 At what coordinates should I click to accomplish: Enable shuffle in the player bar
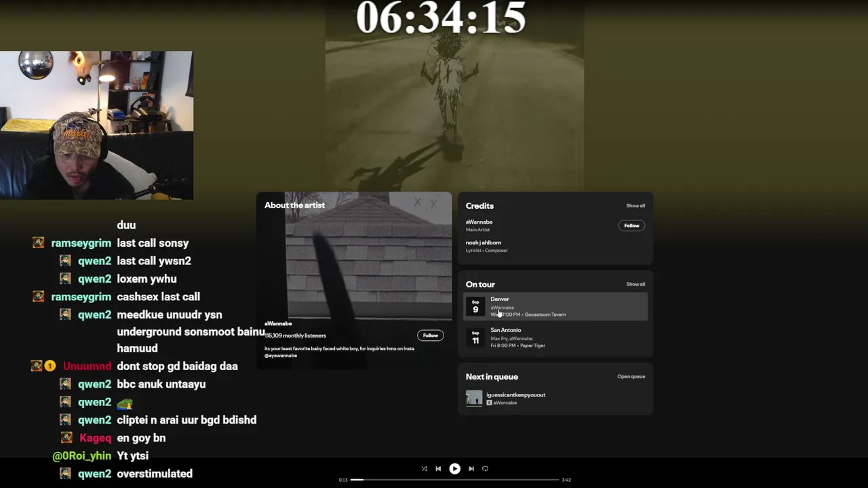(x=425, y=468)
